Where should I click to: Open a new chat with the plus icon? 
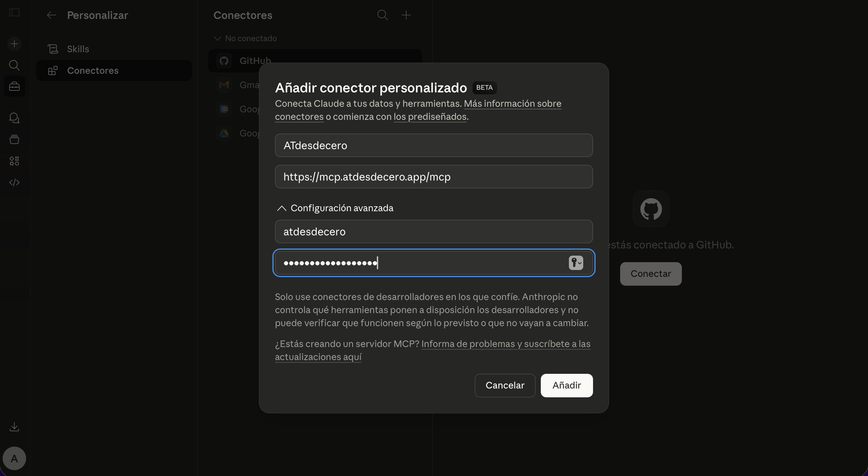tap(14, 43)
